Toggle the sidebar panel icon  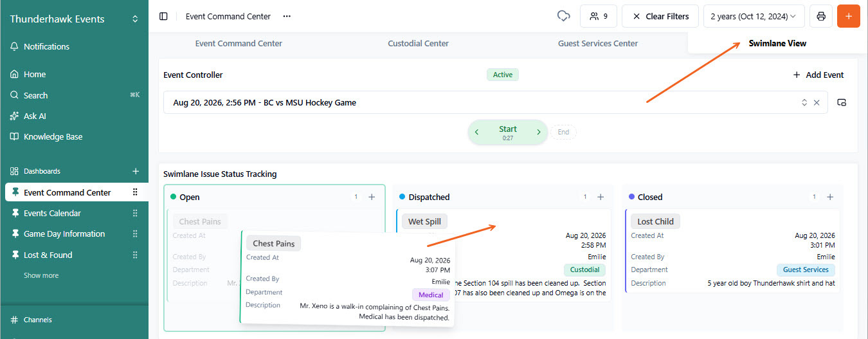[x=163, y=16]
